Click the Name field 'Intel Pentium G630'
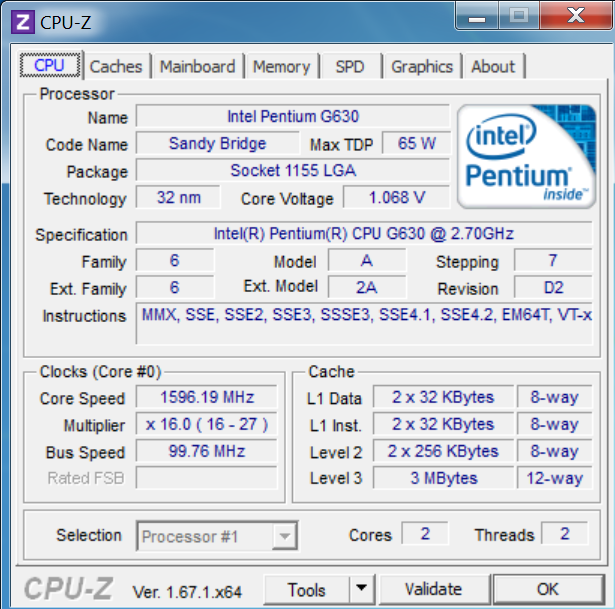This screenshot has height=609, width=615. [293, 116]
